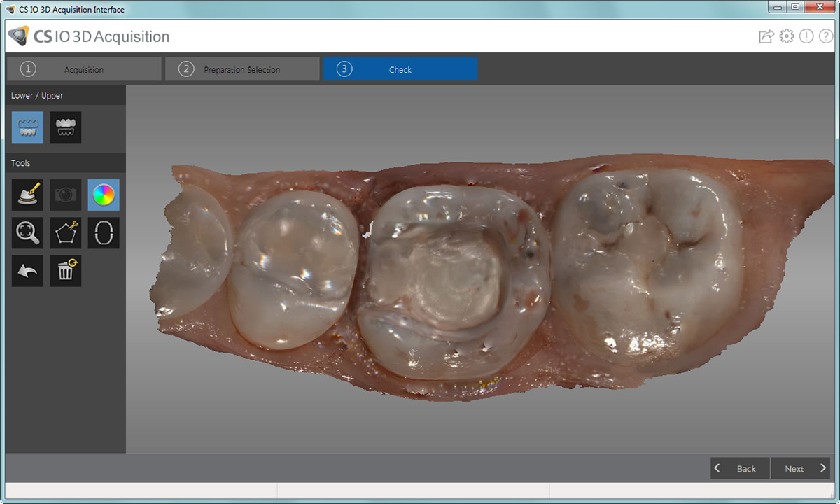This screenshot has height=504, width=840.
Task: Click the information icon
Action: click(x=806, y=36)
